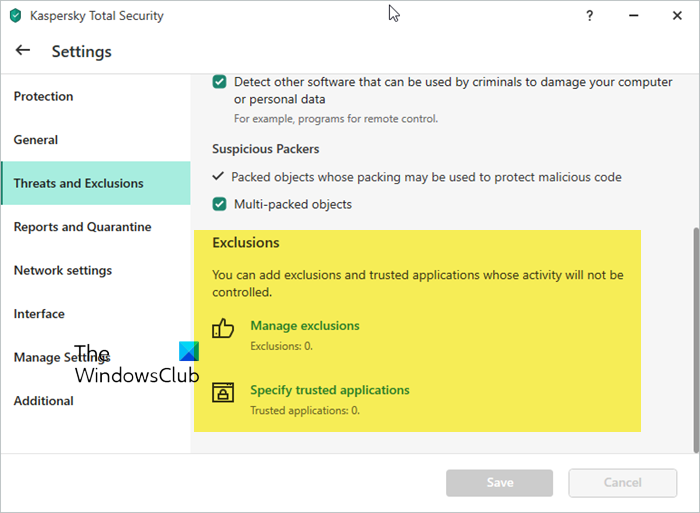Uncheck Detect other software checkbox
This screenshot has width=700, height=513.
[x=219, y=82]
